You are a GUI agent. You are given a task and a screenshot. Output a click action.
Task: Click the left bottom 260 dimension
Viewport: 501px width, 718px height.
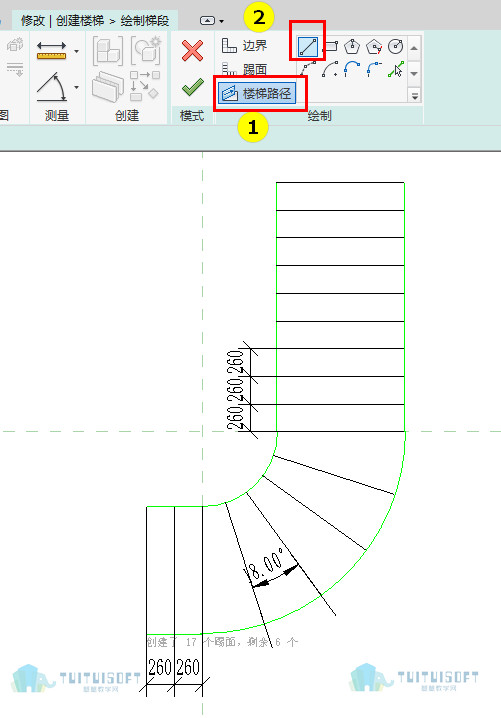pyautogui.click(x=160, y=667)
